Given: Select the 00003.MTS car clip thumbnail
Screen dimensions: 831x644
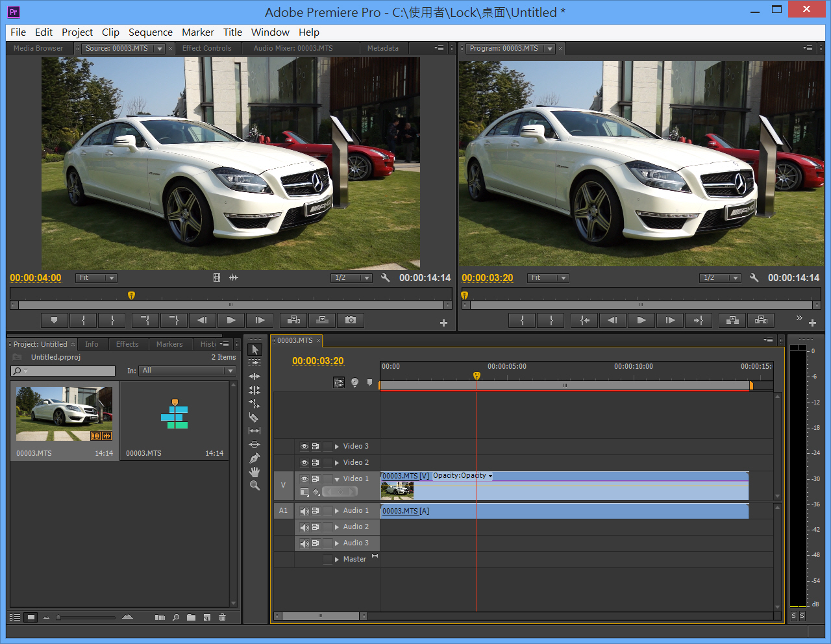Looking at the screenshot, I should tap(64, 414).
